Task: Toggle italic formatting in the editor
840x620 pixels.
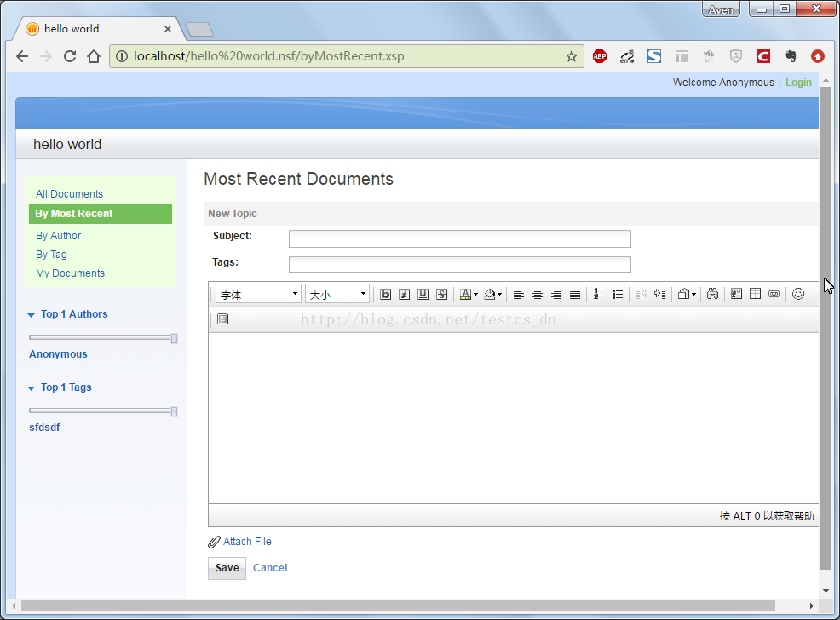Action: [x=404, y=294]
